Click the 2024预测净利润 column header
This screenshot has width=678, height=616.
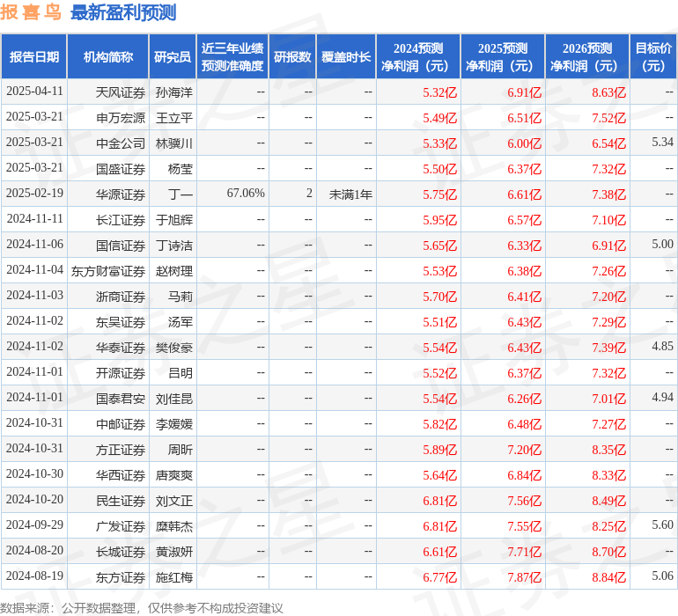pos(418,56)
